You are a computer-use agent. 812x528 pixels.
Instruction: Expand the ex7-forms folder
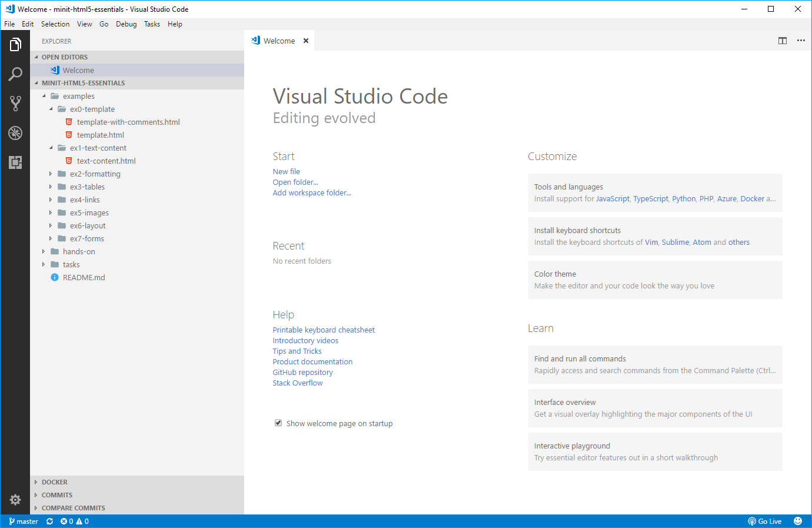pos(51,238)
